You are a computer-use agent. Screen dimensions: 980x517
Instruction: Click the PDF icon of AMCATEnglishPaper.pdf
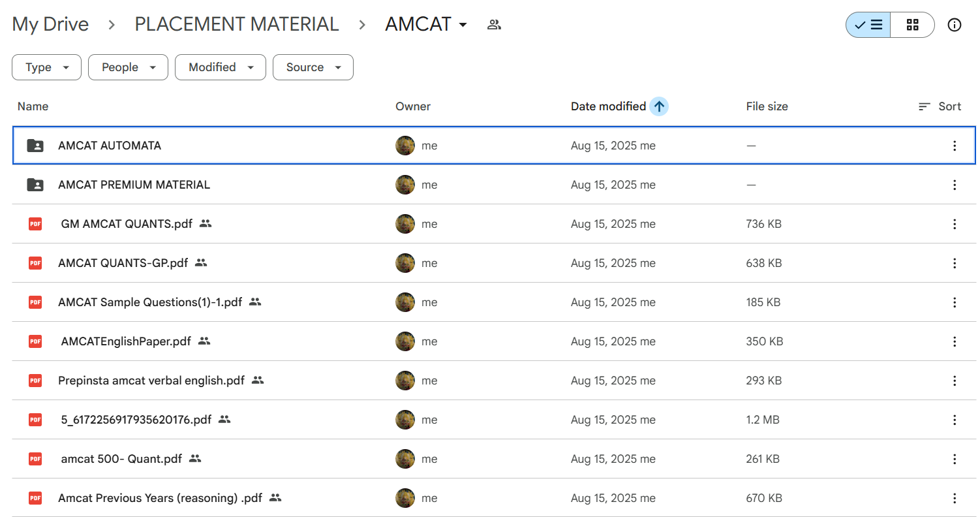[x=35, y=341]
